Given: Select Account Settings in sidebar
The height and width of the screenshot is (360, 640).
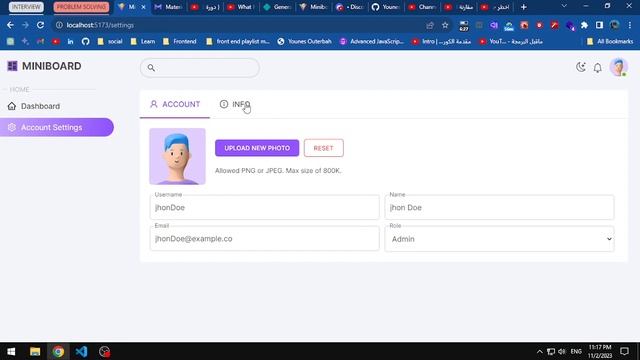Looking at the screenshot, I should coord(57,127).
